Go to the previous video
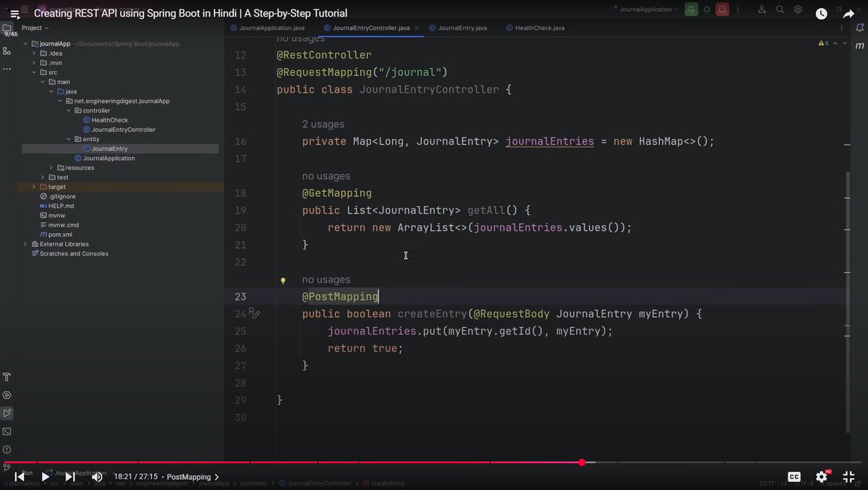Image resolution: width=868 pixels, height=490 pixels. point(20,476)
